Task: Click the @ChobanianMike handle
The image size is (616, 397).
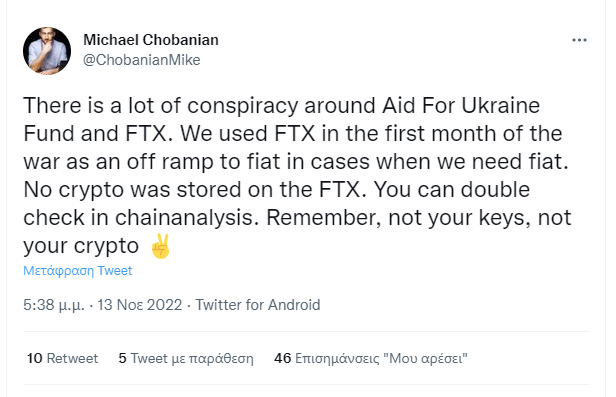Action: click(141, 60)
